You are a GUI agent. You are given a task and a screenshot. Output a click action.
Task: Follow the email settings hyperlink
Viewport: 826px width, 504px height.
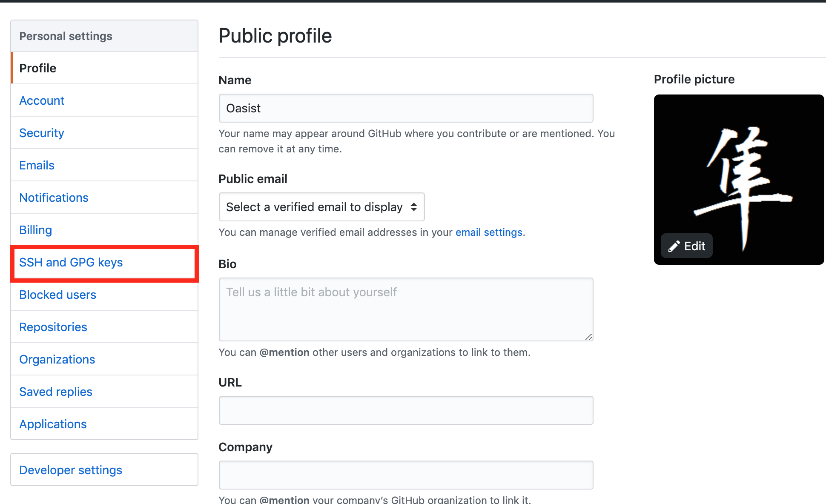click(489, 232)
